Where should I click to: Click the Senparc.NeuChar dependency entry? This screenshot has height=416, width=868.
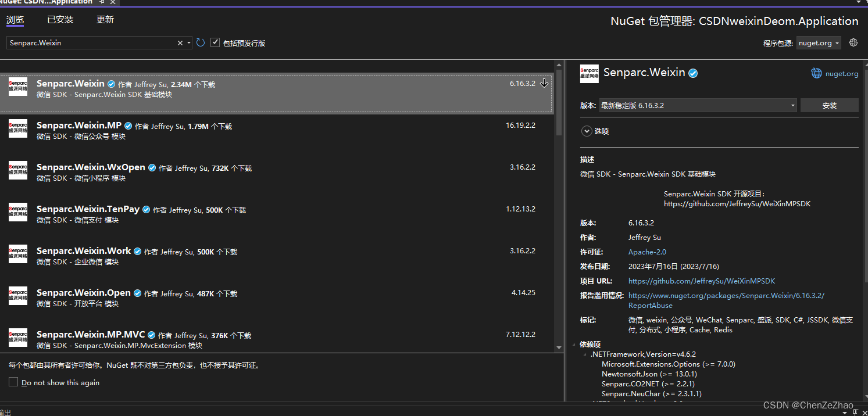(x=652, y=394)
